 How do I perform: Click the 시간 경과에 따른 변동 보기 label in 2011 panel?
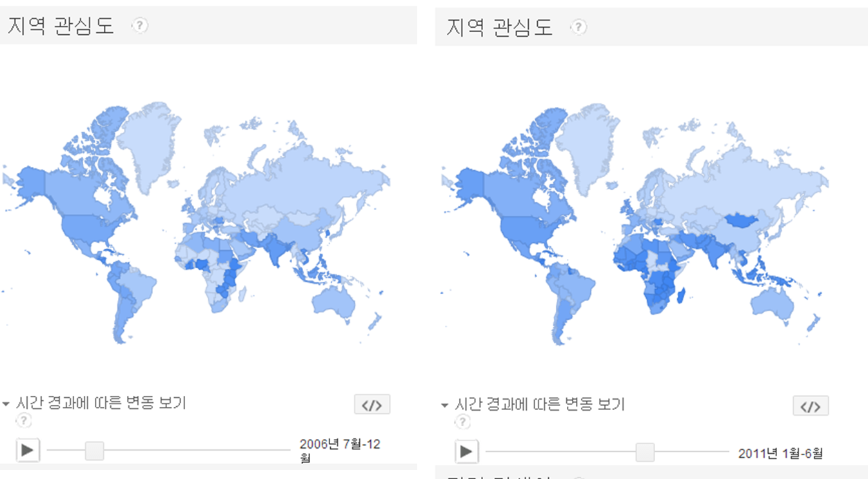pos(540,405)
